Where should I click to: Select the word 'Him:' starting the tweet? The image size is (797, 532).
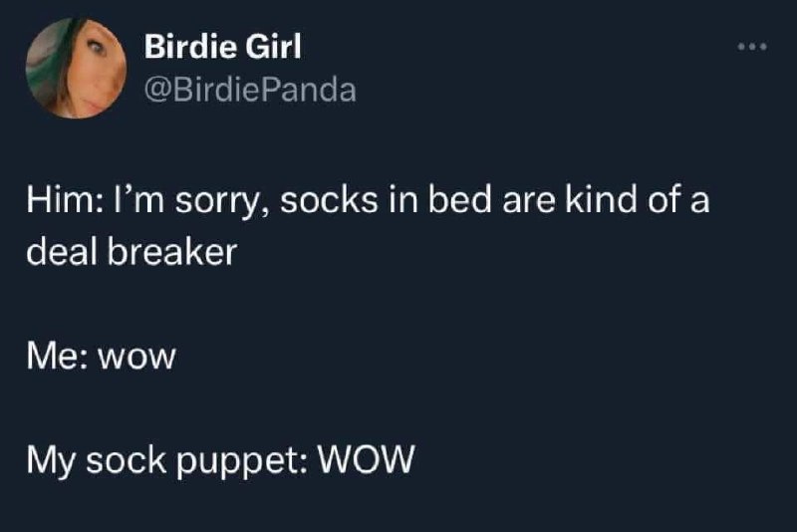pos(64,199)
